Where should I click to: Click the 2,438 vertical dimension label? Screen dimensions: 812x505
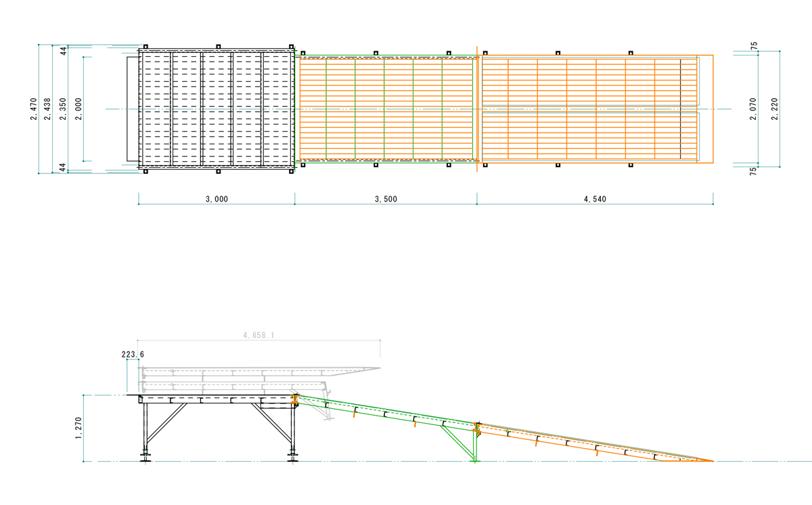[47, 108]
